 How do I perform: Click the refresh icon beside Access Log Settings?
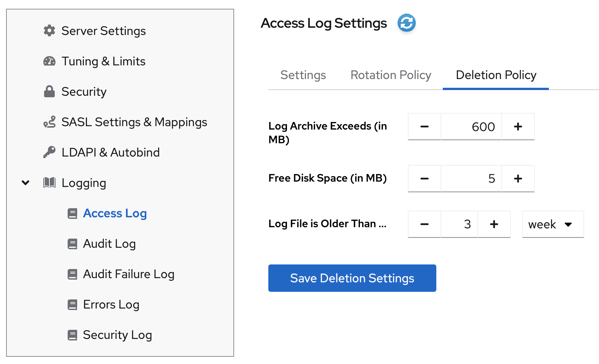tap(406, 23)
